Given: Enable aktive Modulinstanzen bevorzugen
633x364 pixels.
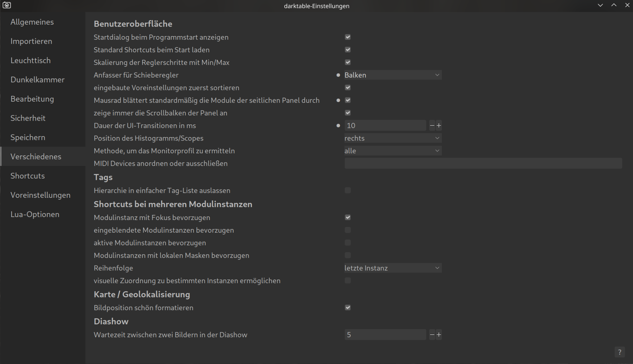Looking at the screenshot, I should click(348, 243).
